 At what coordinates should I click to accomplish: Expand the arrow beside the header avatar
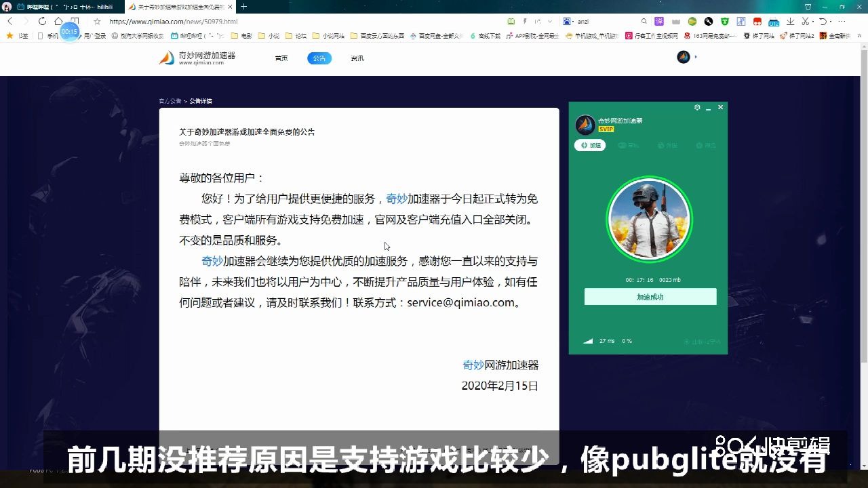click(x=696, y=57)
